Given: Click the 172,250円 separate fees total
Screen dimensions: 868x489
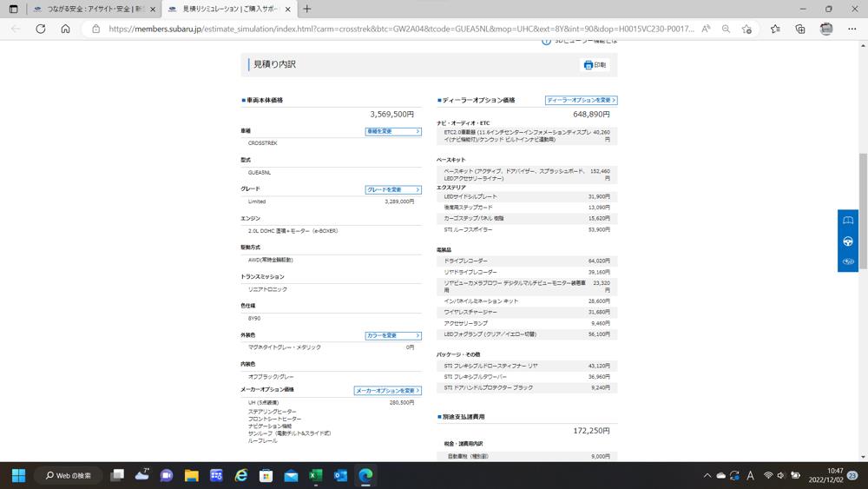Looking at the screenshot, I should [x=591, y=430].
